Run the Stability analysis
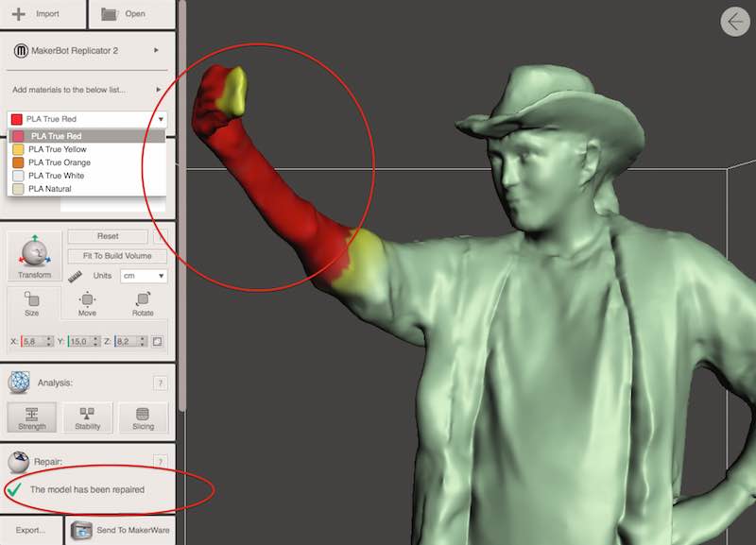This screenshot has height=545, width=756. (88, 417)
